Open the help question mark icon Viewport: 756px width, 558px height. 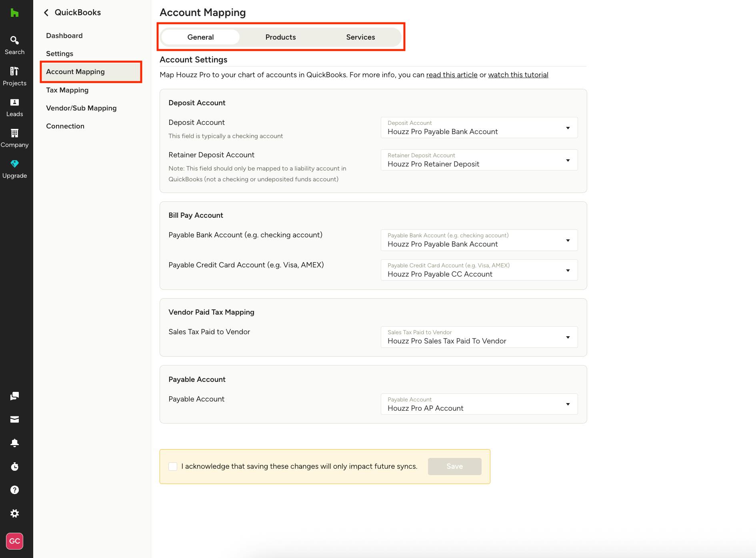[x=14, y=490]
